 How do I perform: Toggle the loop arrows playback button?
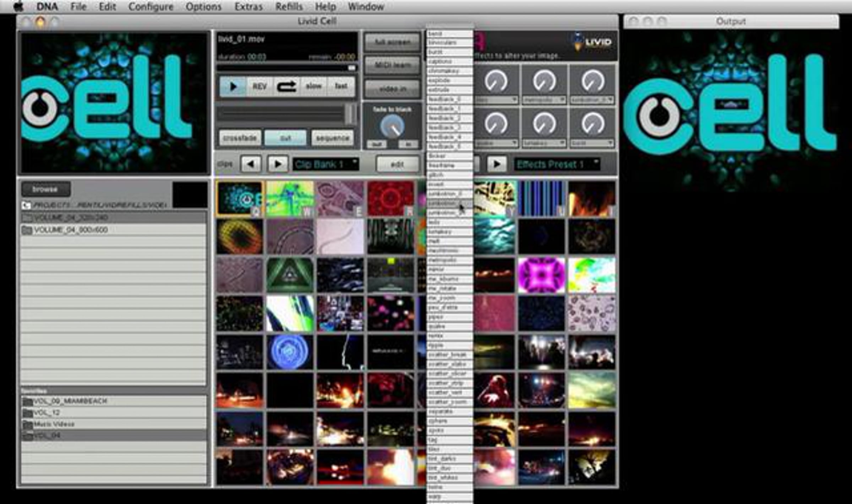pyautogui.click(x=286, y=86)
